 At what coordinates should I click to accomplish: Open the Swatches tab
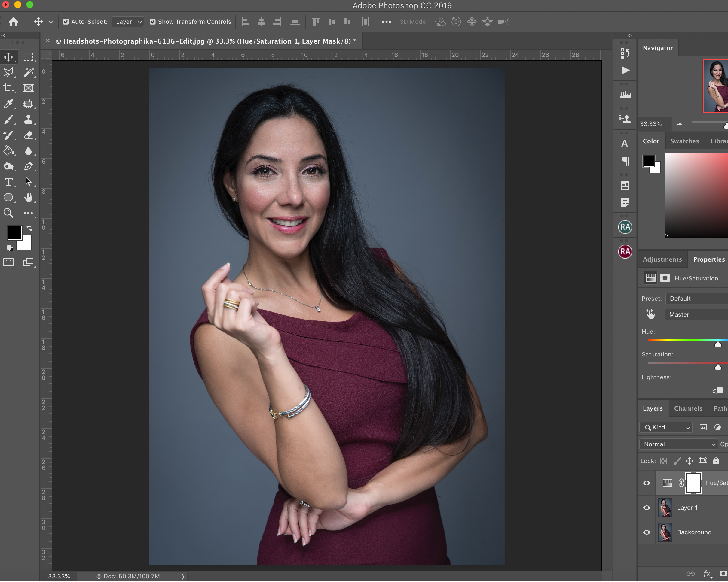point(684,141)
